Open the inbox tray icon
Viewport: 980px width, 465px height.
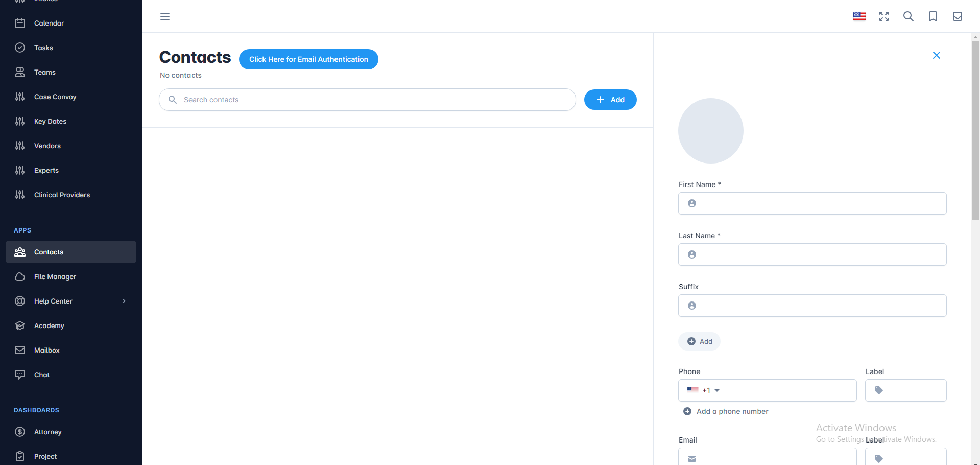tap(958, 16)
